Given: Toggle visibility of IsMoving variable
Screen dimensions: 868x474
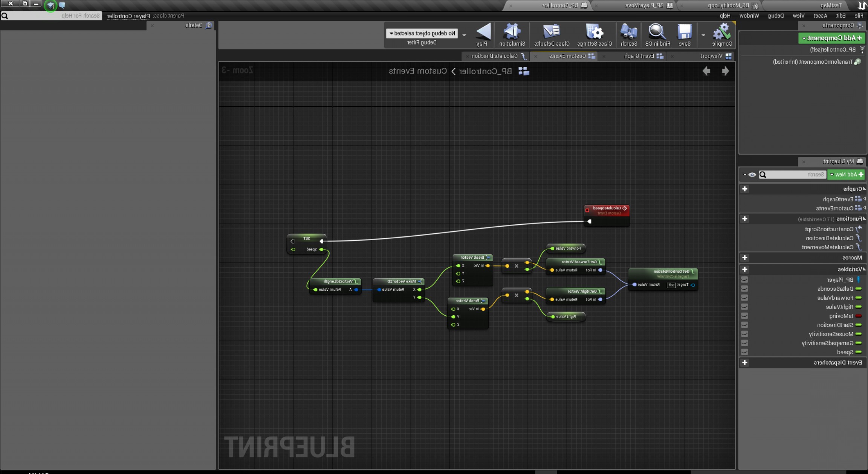Looking at the screenshot, I should (x=744, y=316).
